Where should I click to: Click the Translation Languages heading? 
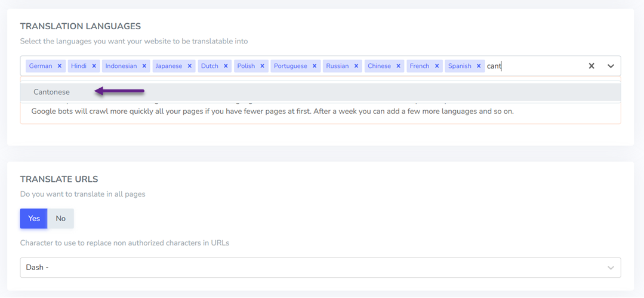(x=81, y=26)
